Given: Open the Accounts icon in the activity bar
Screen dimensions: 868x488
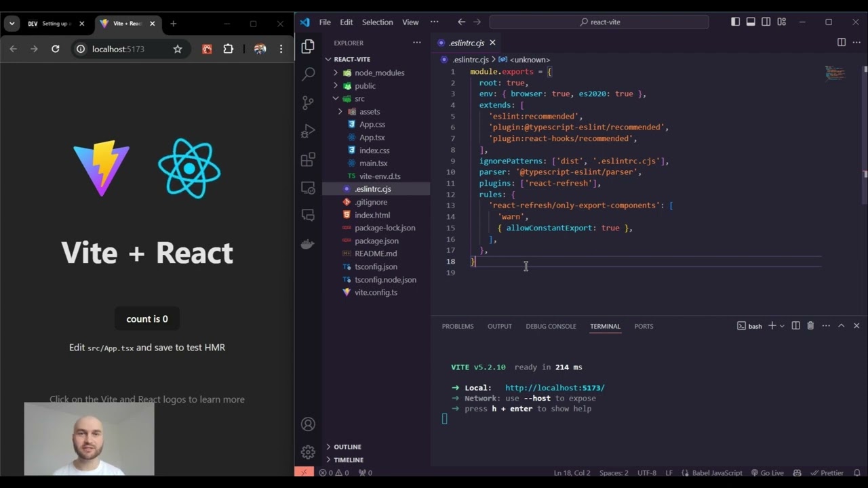Looking at the screenshot, I should (308, 424).
